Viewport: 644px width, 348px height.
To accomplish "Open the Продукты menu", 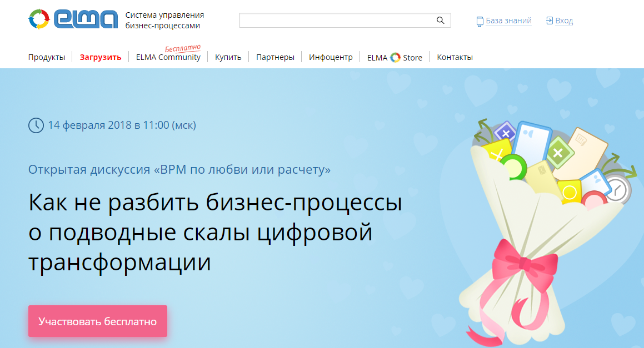I will point(47,57).
